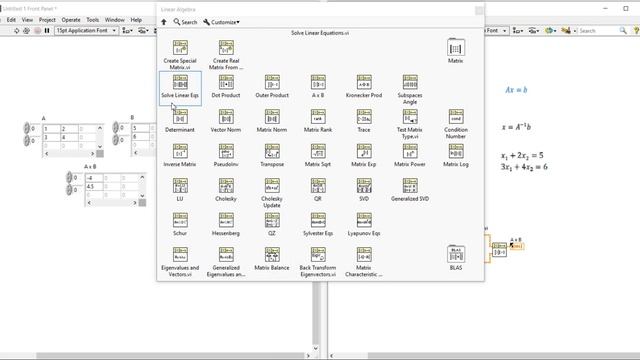Pick the Lyapunov Eqs function
Viewport: 640px width, 360px height.
(x=364, y=220)
